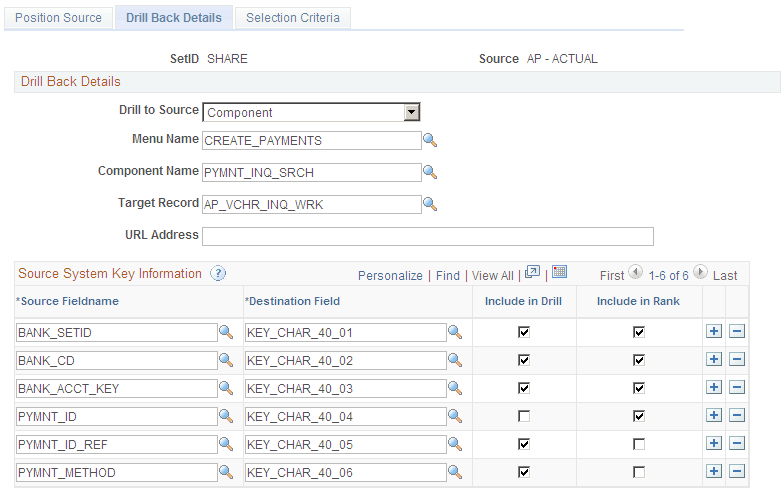
Task: Uncheck Include in Rank for PYMNT_ID
Action: [639, 416]
